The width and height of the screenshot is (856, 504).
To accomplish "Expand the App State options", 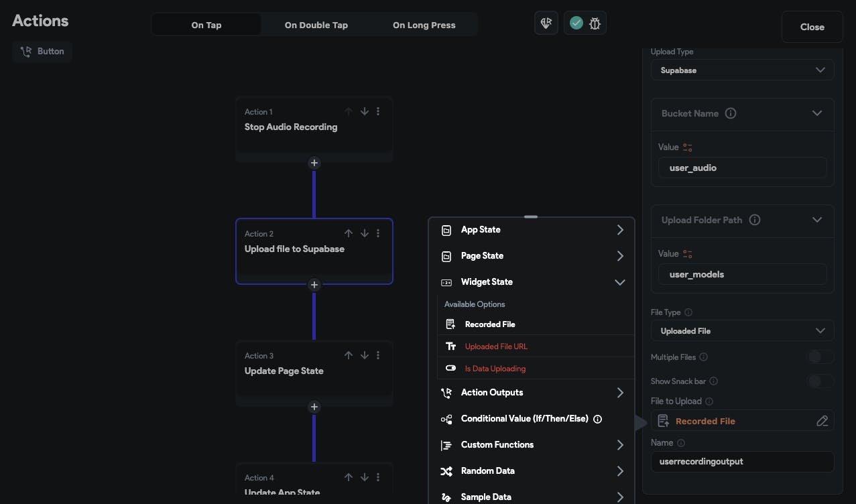I will (x=619, y=230).
